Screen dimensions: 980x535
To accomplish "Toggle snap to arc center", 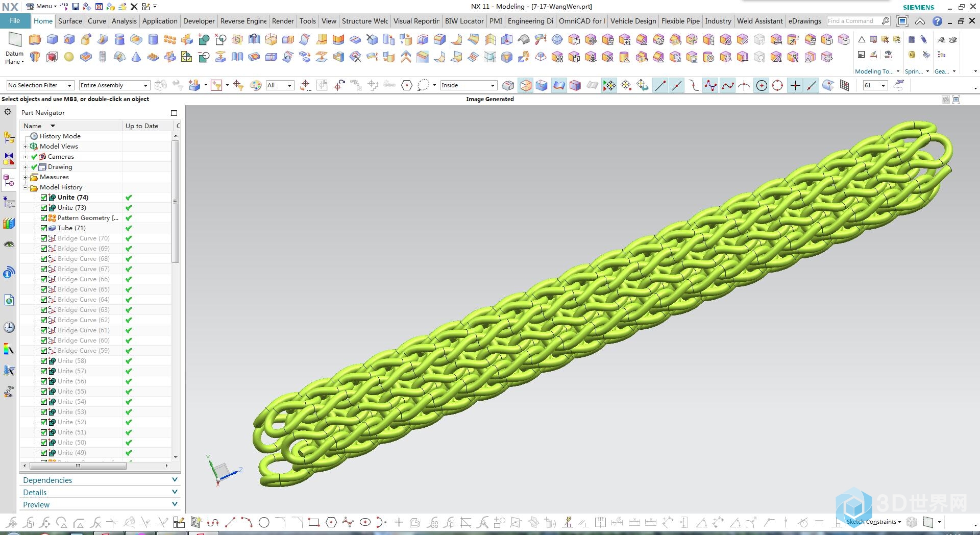I will coord(761,85).
